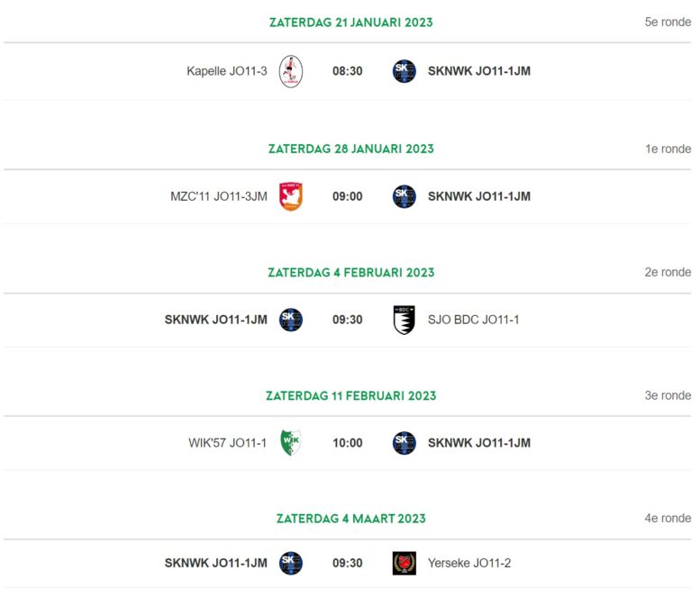Viewport: 700px width, 597px height.
Task: Click the Zaterdag 4 Maart 2023 heading
Action: pos(350,519)
